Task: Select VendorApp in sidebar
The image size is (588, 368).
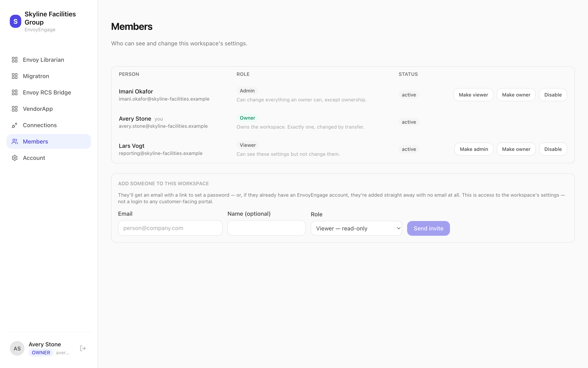Action: coord(49,109)
